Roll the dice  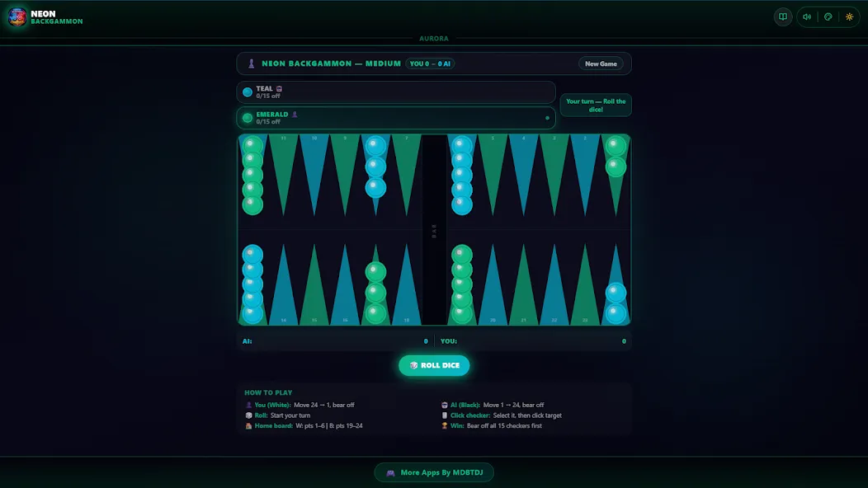click(434, 365)
